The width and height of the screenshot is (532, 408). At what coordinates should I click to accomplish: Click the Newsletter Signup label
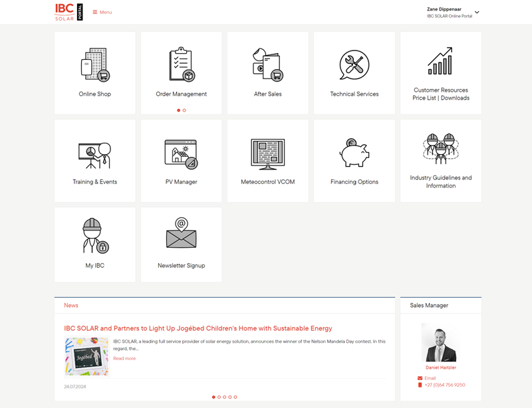click(181, 266)
